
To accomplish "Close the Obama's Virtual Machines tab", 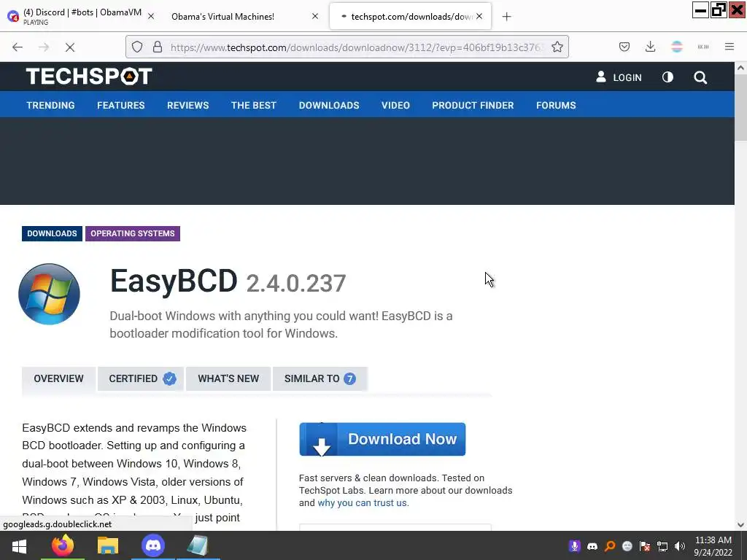I will pyautogui.click(x=315, y=16).
